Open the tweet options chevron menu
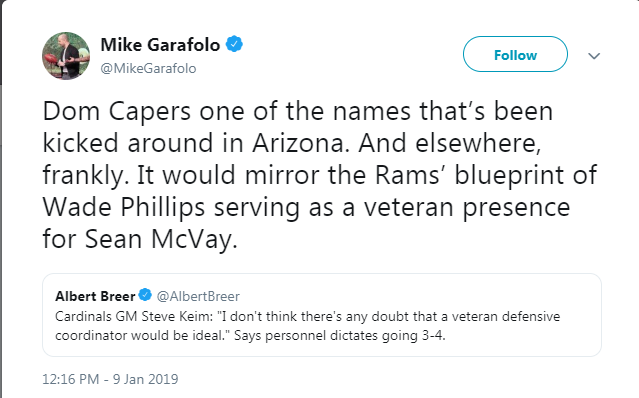 click(594, 56)
